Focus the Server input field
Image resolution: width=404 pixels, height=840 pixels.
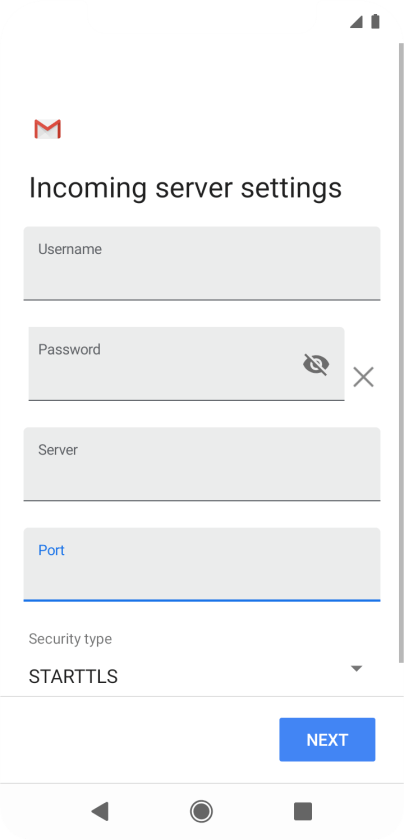(x=202, y=464)
